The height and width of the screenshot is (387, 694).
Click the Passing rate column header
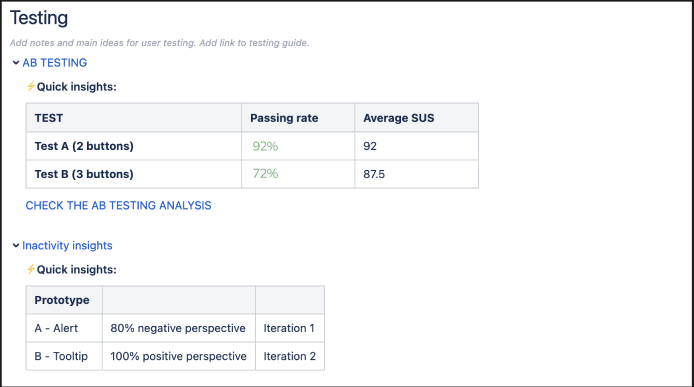tap(298, 118)
